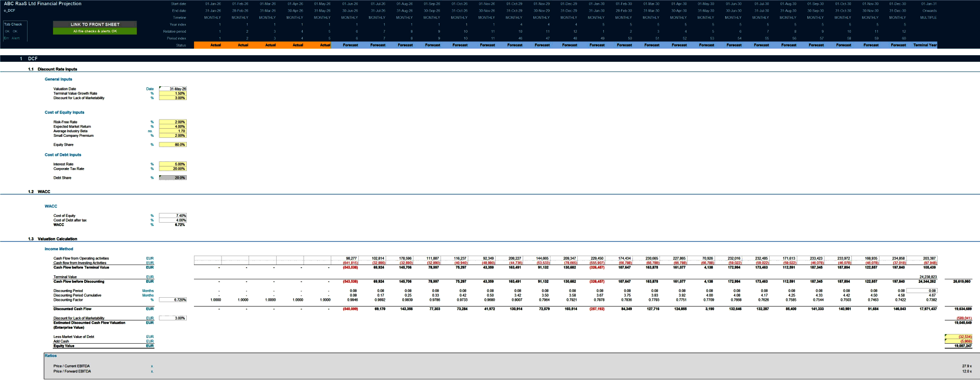Select the Interest Rate 6.00% input cell
Viewport: 980px width, 383px height.
(x=173, y=164)
